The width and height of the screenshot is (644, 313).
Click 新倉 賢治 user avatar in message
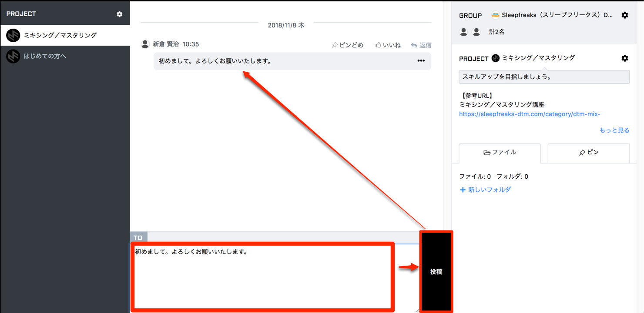click(145, 44)
